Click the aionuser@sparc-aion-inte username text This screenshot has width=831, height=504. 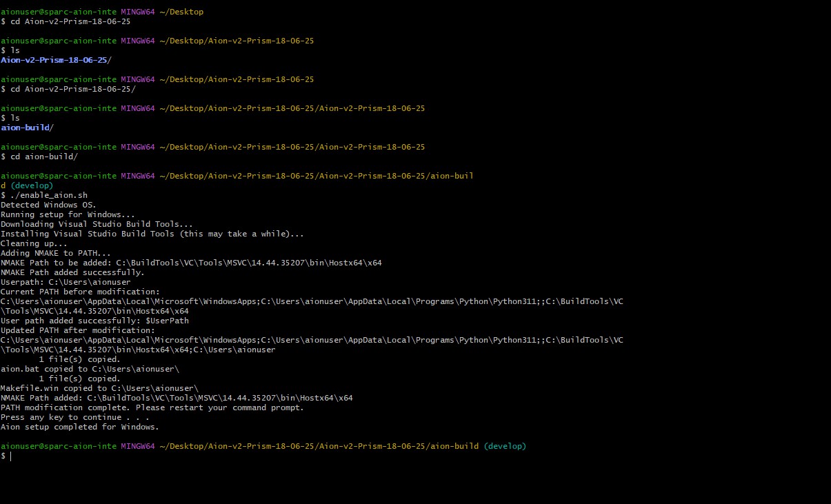(57, 12)
